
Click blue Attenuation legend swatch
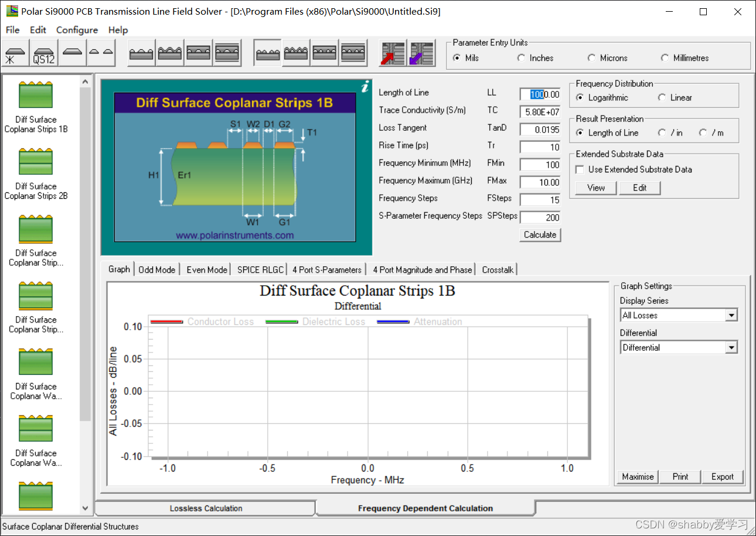(393, 321)
